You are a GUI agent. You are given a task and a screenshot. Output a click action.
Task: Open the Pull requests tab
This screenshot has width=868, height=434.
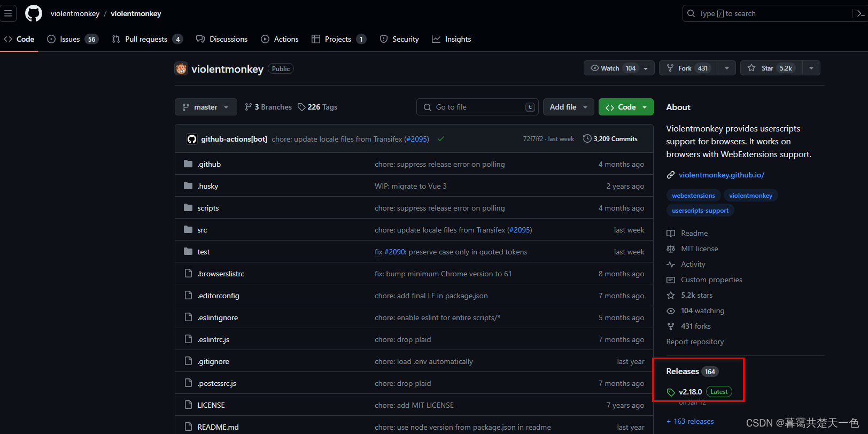147,39
